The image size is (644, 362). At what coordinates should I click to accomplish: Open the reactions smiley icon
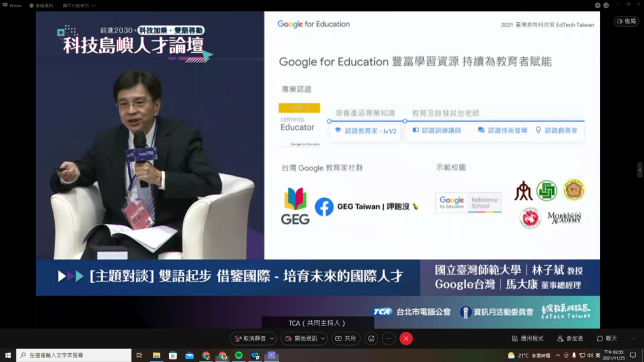371,339
